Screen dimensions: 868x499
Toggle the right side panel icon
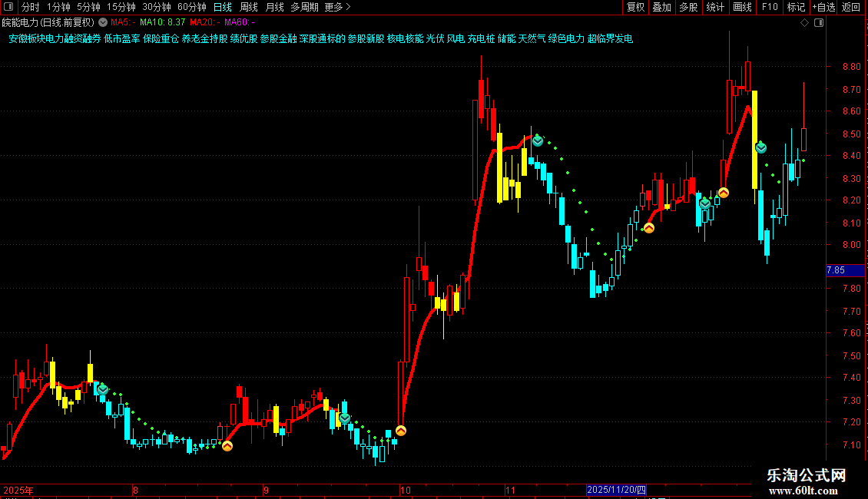click(x=819, y=23)
